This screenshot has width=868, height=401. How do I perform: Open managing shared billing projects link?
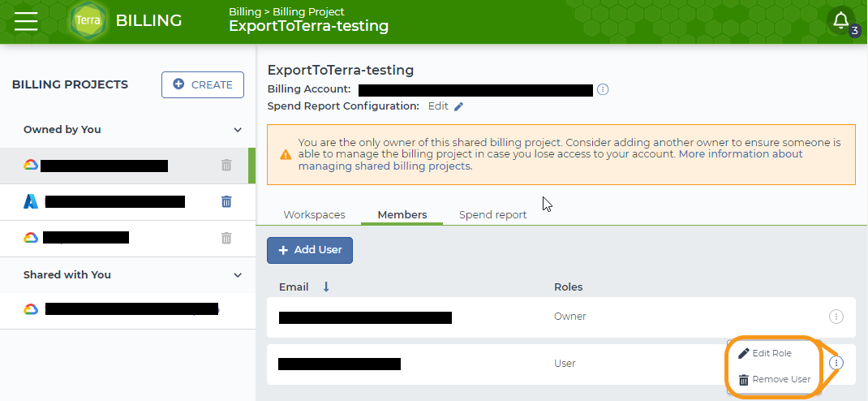click(x=550, y=160)
